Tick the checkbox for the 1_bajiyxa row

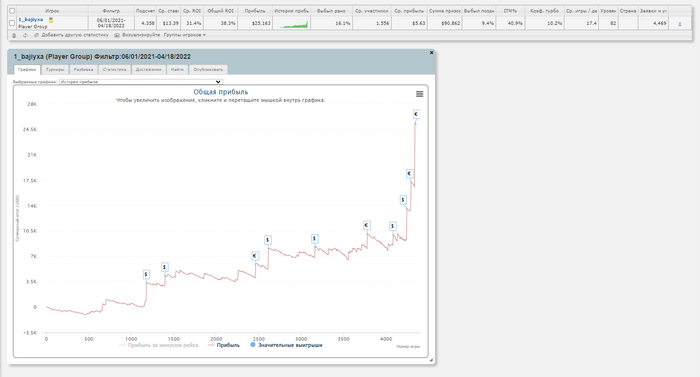pyautogui.click(x=12, y=23)
